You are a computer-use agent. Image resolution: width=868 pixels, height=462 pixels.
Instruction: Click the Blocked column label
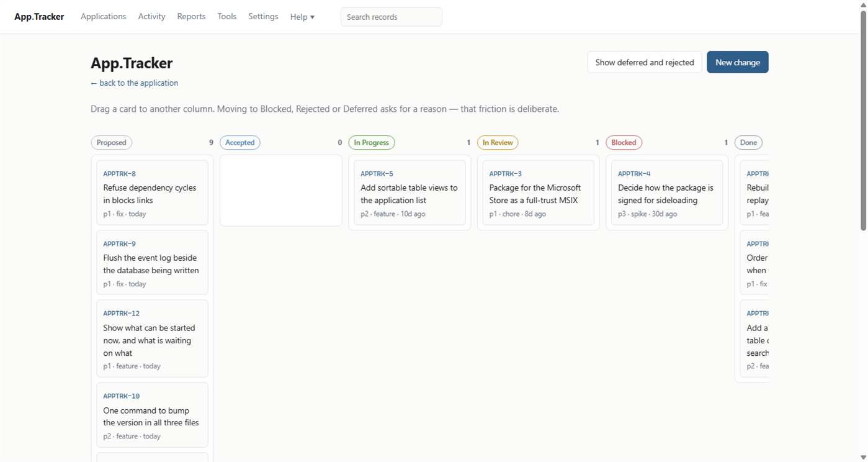(x=624, y=143)
